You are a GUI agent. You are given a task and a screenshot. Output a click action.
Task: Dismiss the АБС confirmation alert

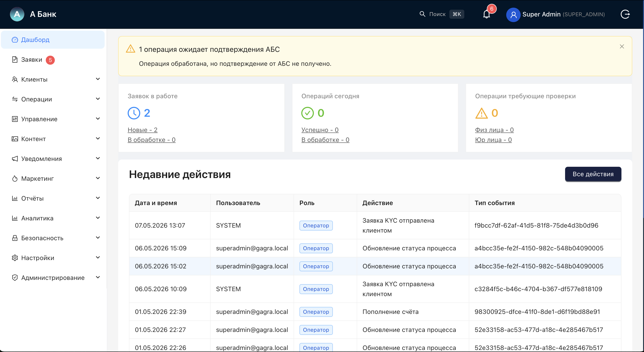click(622, 46)
